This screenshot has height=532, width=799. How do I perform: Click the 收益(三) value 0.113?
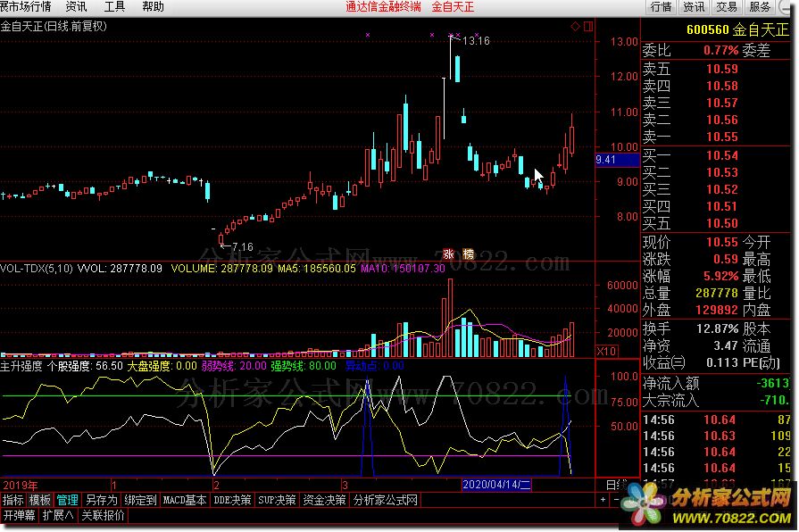pyautogui.click(x=722, y=362)
